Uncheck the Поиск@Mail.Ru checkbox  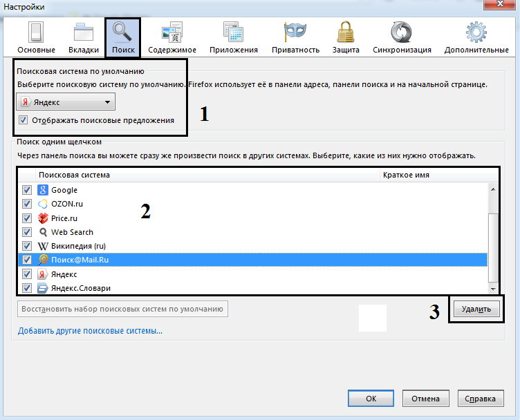26,260
